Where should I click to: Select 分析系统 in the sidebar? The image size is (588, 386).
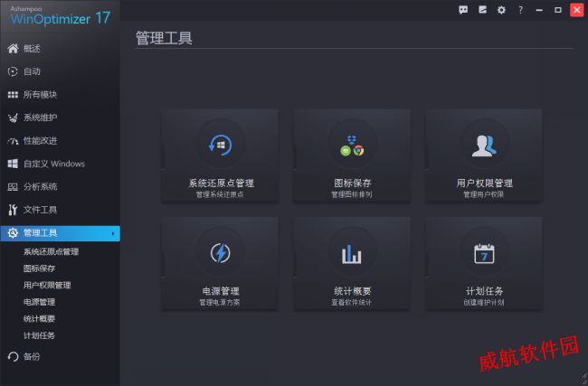click(40, 187)
